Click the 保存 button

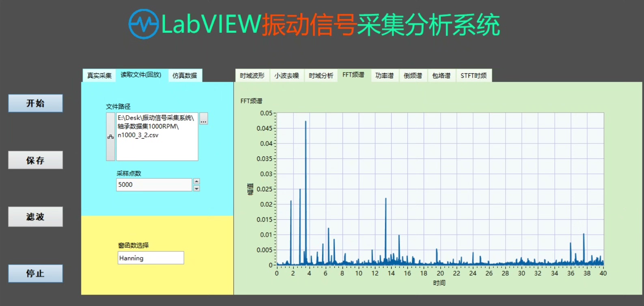click(x=35, y=160)
